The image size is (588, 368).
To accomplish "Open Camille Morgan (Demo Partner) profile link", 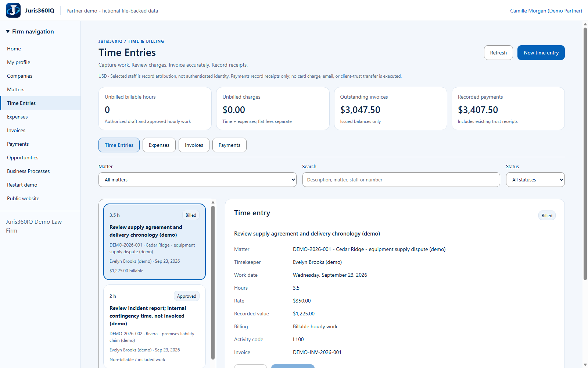I will point(546,11).
